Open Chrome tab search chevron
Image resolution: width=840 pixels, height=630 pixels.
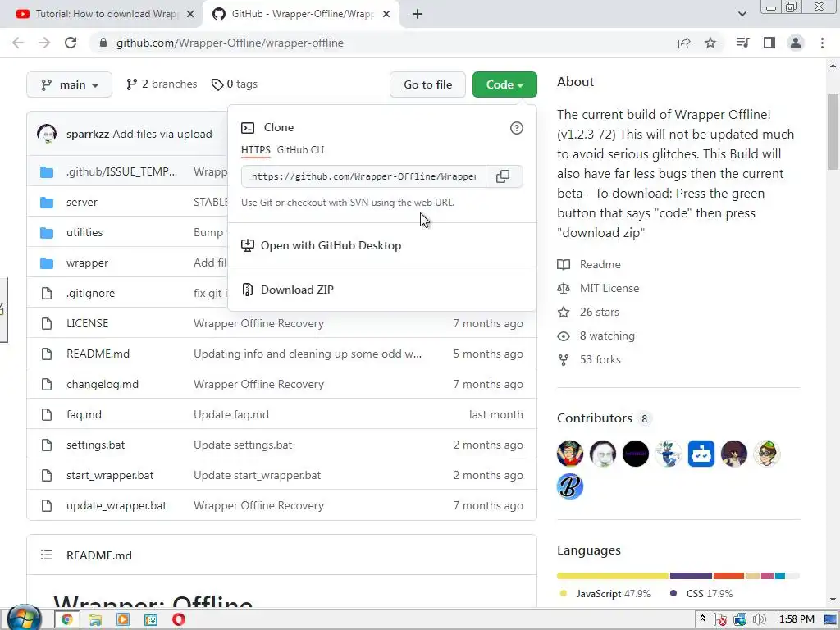[742, 14]
